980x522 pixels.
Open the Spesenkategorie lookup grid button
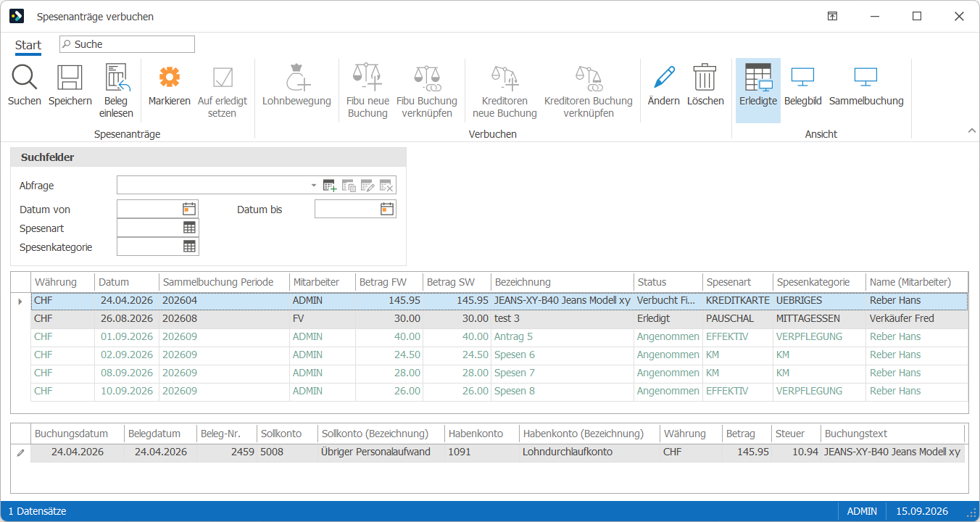coord(189,246)
